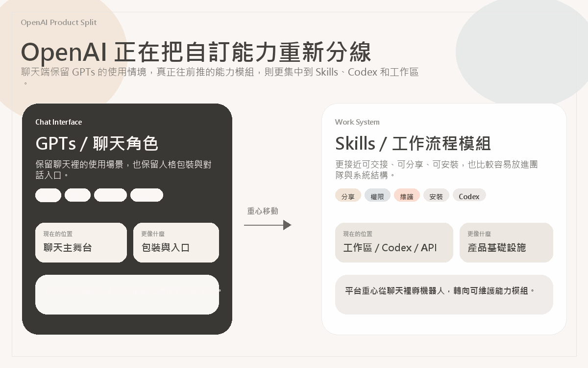
Task: Select the 產品基礎設施 card
Action: coord(506,242)
